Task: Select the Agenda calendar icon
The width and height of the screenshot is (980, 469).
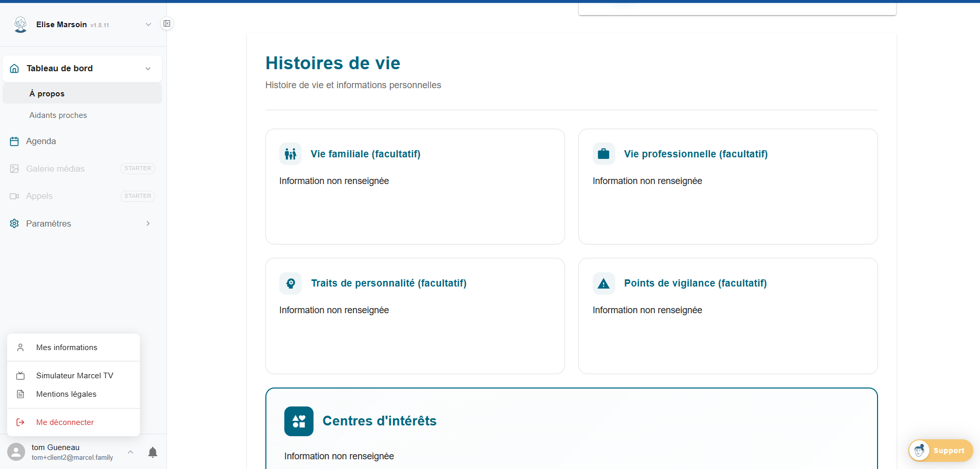Action: (x=14, y=141)
